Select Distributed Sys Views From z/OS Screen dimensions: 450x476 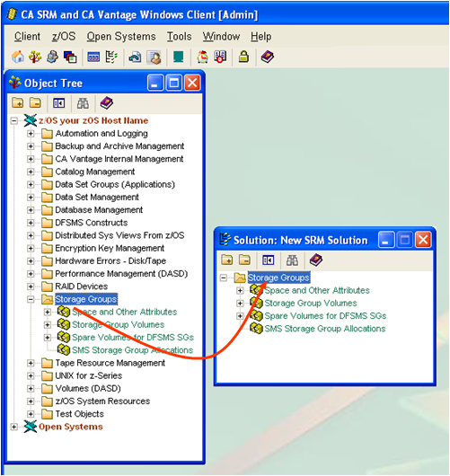119,235
